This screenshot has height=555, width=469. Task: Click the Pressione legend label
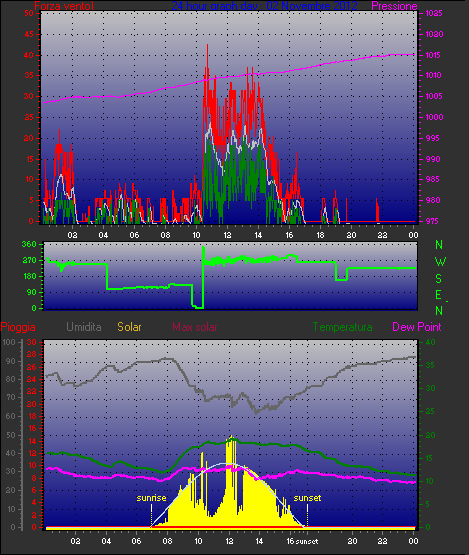point(394,6)
